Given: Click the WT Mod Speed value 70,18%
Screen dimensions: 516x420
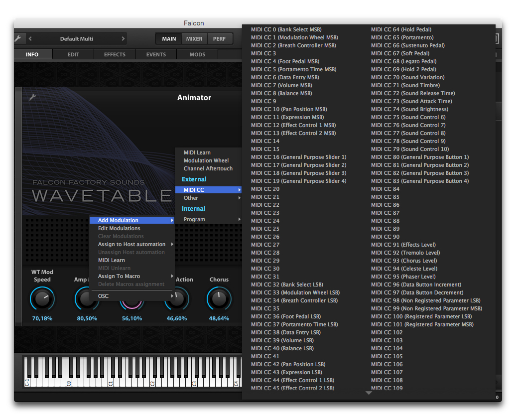Looking at the screenshot, I should click(x=42, y=318).
